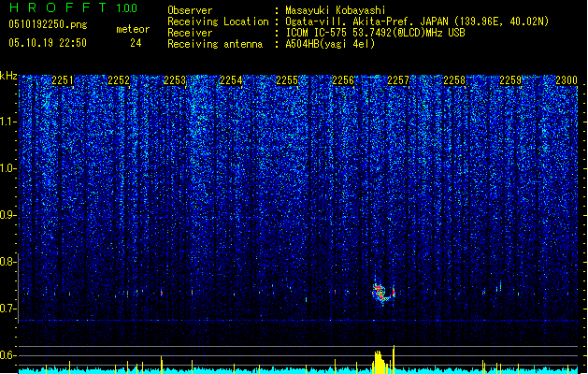This screenshot has height=374, width=588.
Task: Click the kHz axis unit label
Action: coord(8,76)
